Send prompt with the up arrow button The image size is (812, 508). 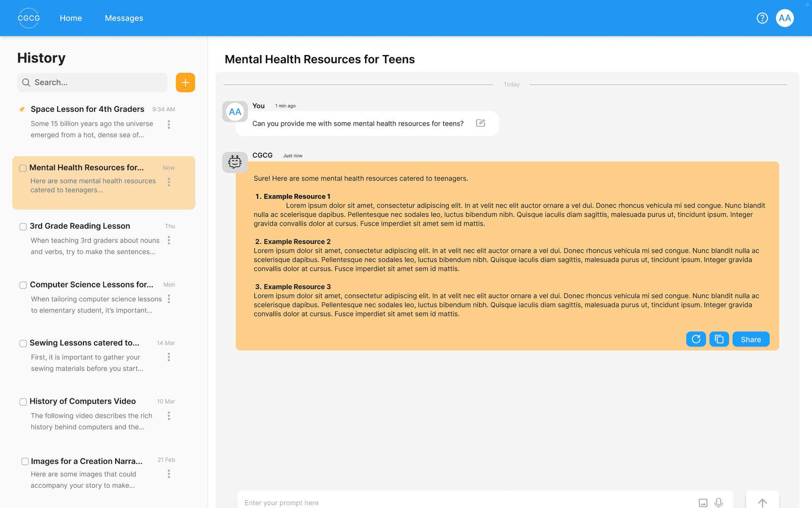pos(762,502)
